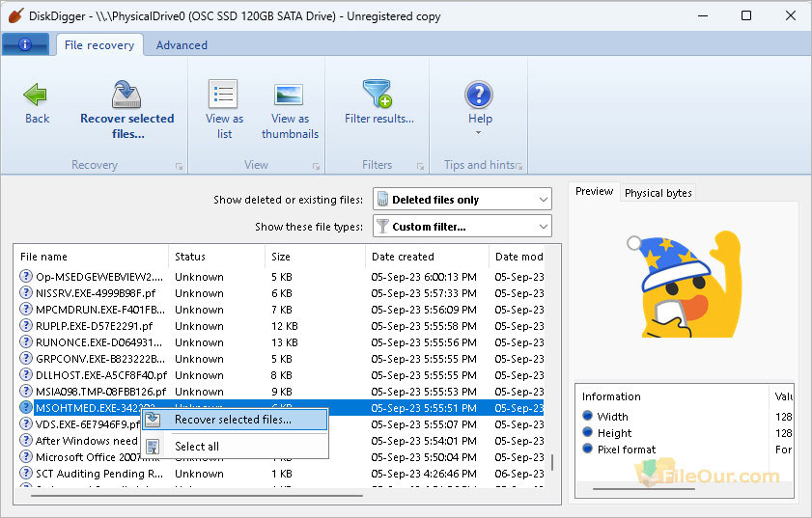
Task: Switch to View as list
Action: (224, 110)
